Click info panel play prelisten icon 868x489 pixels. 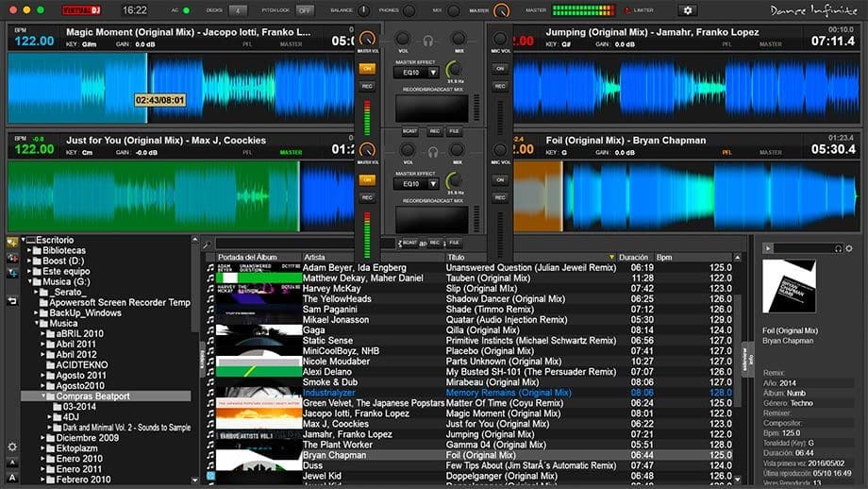click(x=768, y=248)
